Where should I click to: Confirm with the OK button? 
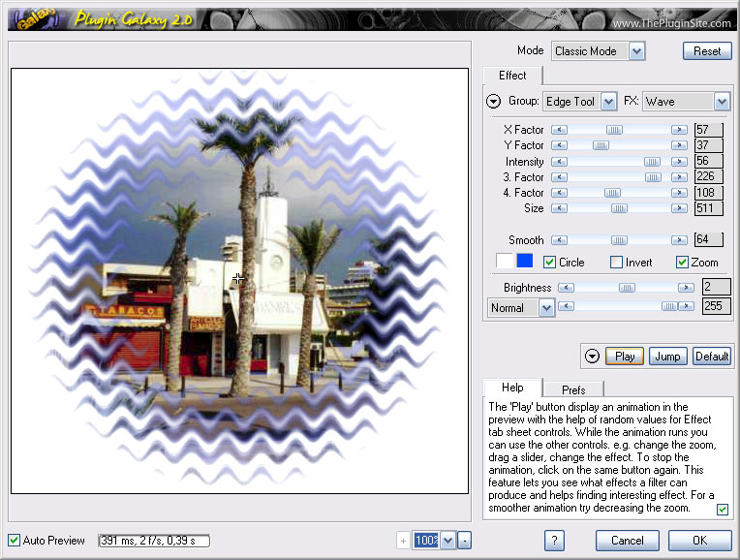(700, 541)
